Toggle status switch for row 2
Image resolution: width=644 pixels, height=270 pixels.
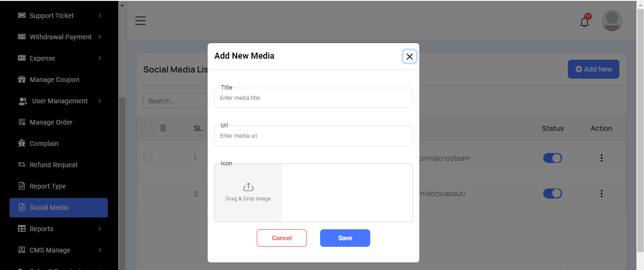tap(552, 194)
